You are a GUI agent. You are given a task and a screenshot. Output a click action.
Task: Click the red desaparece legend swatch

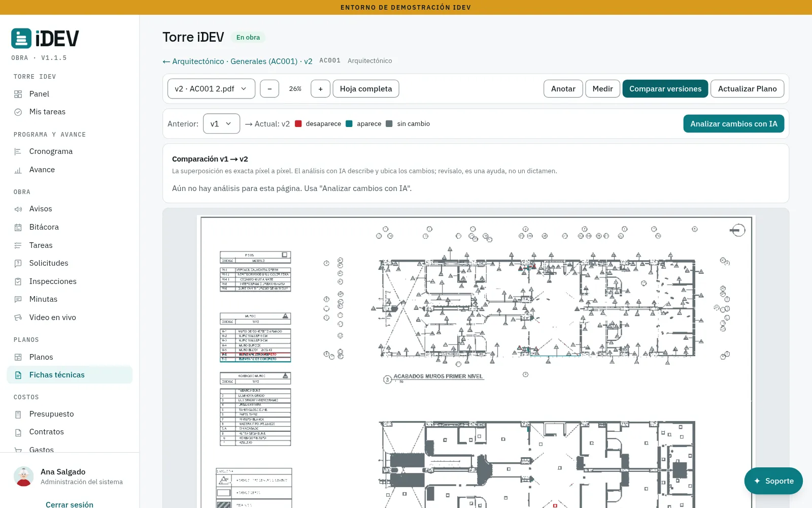[298, 123]
